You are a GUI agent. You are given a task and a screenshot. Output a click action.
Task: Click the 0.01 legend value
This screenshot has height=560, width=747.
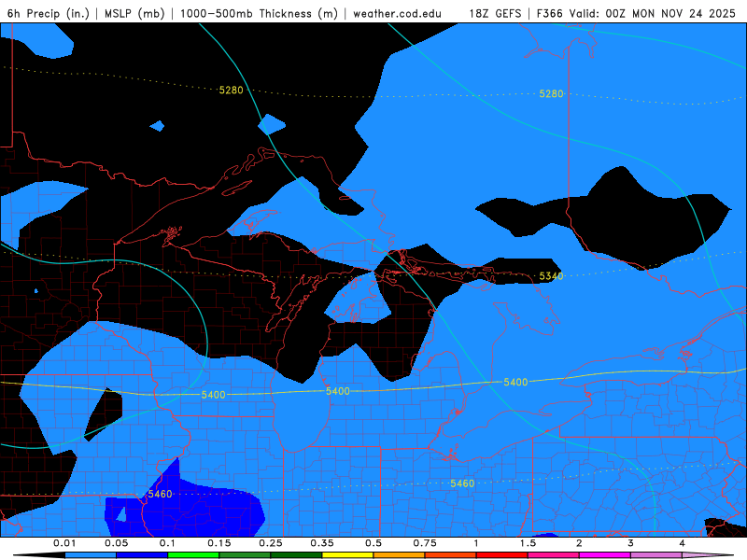pyautogui.click(x=64, y=543)
